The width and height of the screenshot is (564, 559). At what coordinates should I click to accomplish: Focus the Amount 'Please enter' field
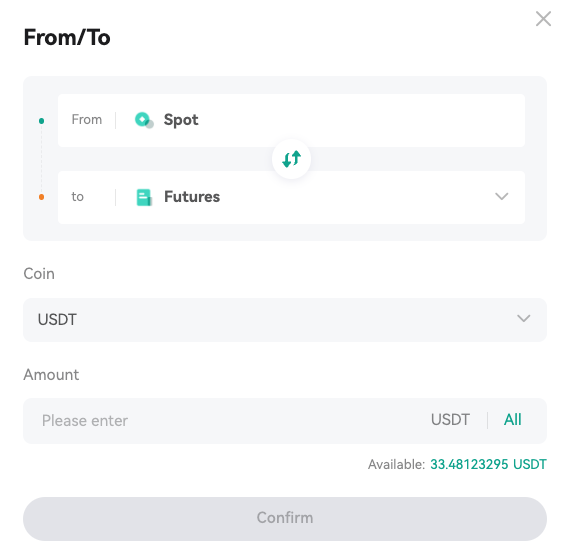[x=223, y=421]
